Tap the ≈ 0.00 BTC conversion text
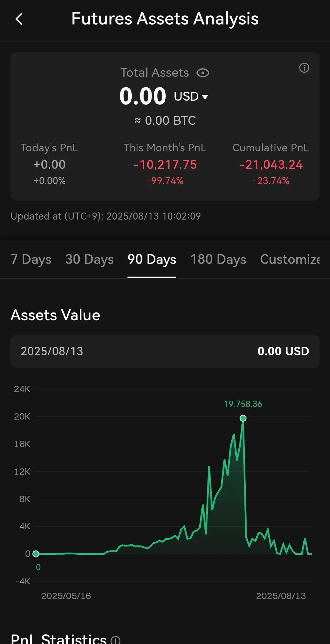The width and height of the screenshot is (330, 644). pos(165,120)
